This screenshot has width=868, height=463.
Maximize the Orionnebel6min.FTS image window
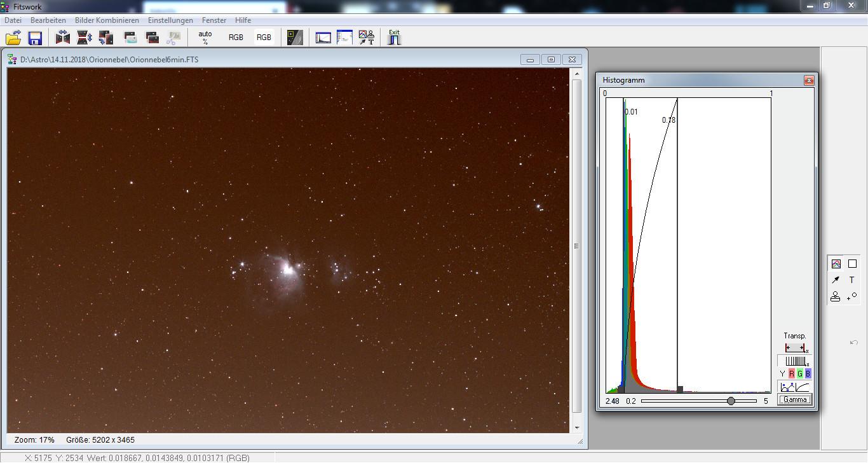551,59
